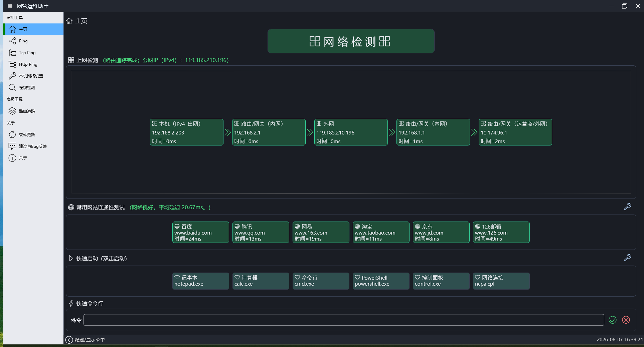
Task: Open the Ping tool in sidebar
Action: coord(33,41)
